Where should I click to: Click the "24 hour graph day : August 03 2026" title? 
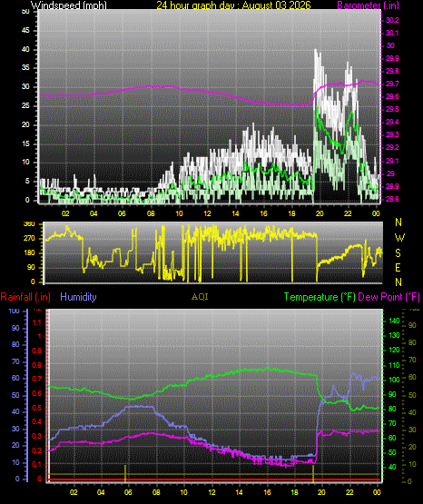click(x=233, y=5)
